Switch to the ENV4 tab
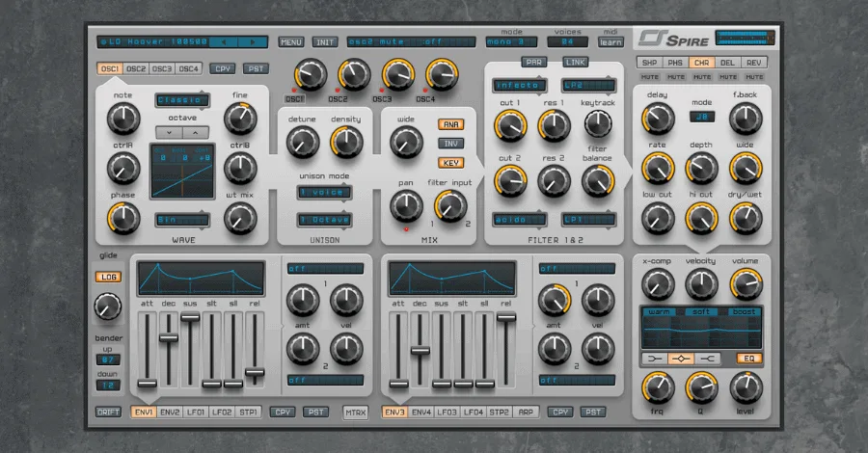This screenshot has width=868, height=453. coord(421,413)
